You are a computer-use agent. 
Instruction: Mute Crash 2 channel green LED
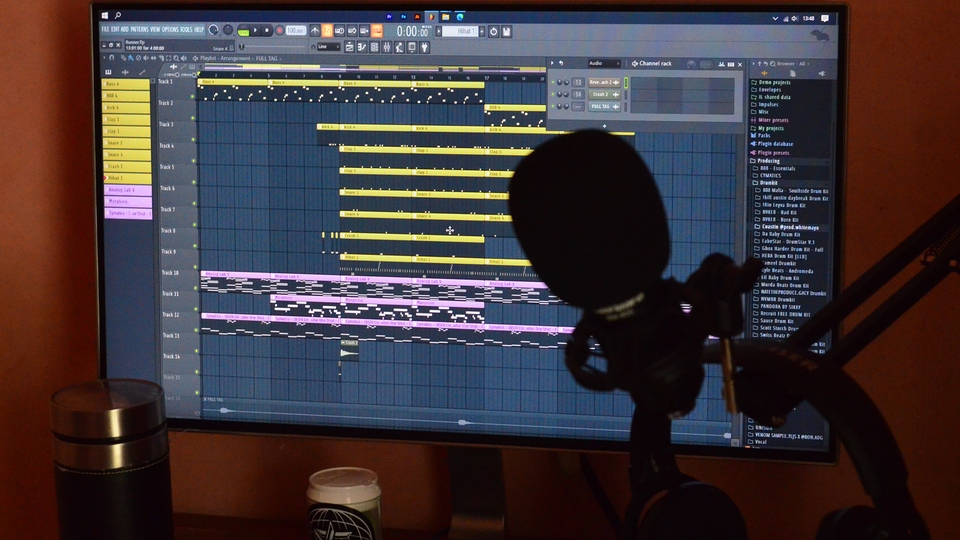(553, 94)
